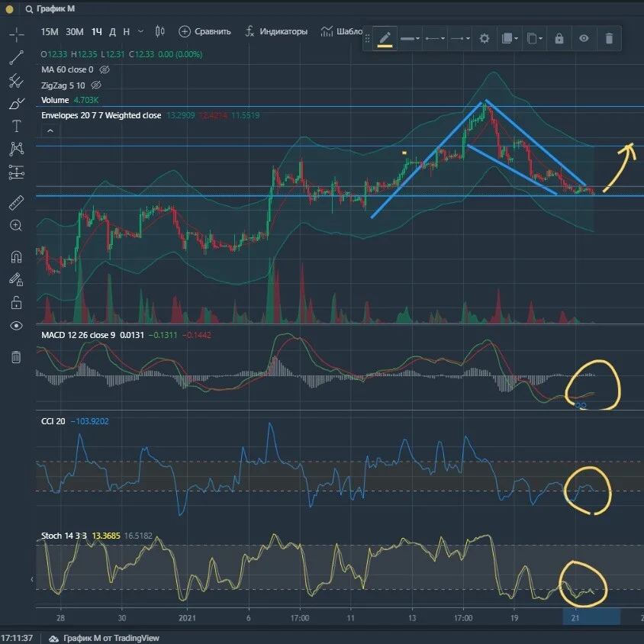This screenshot has height=644, width=644.
Task: Select the ruler measure tool
Action: pos(17,203)
